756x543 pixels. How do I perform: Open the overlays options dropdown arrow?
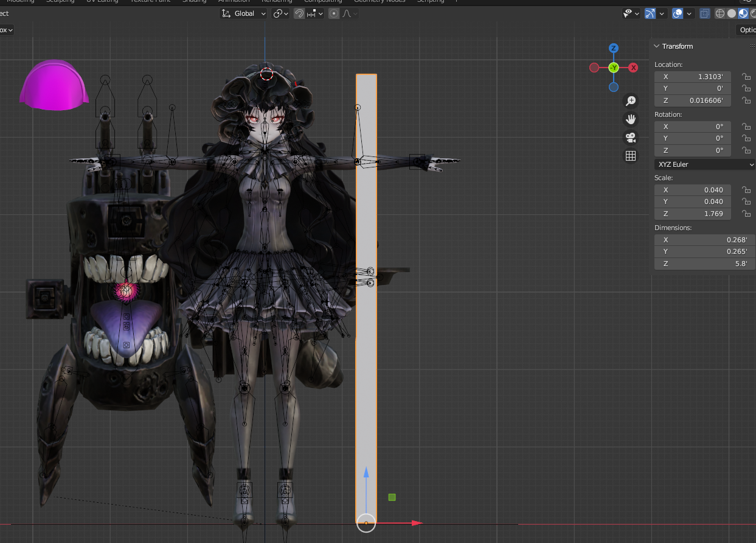(689, 13)
